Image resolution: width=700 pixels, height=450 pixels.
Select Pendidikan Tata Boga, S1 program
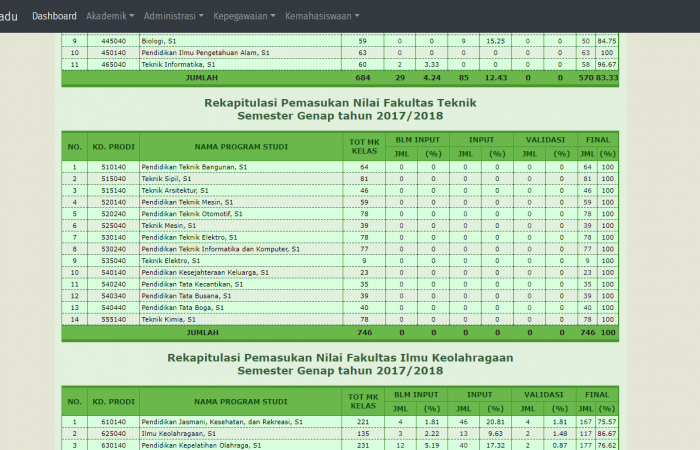pos(186,307)
